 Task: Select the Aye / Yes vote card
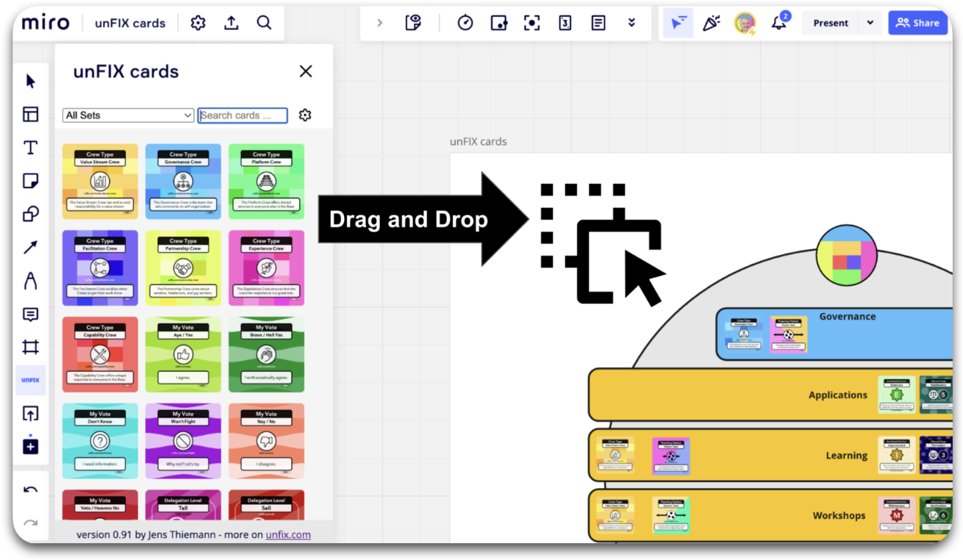click(x=183, y=354)
